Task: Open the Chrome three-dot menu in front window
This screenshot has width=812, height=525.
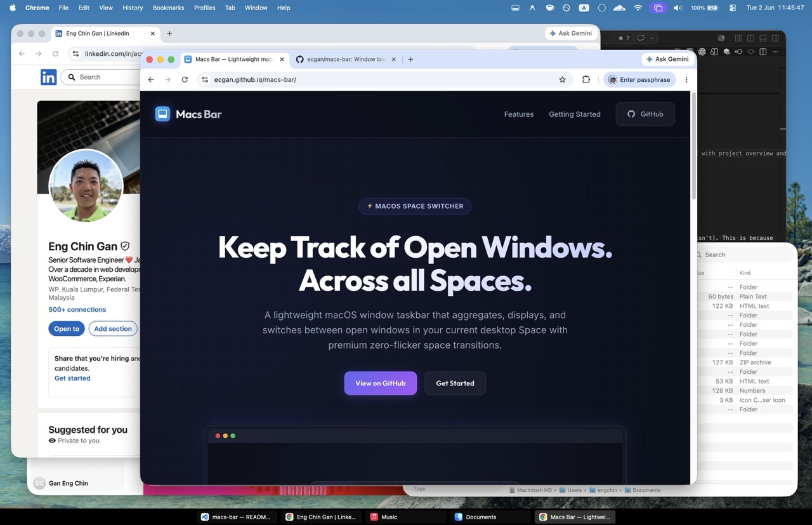Action: point(686,79)
